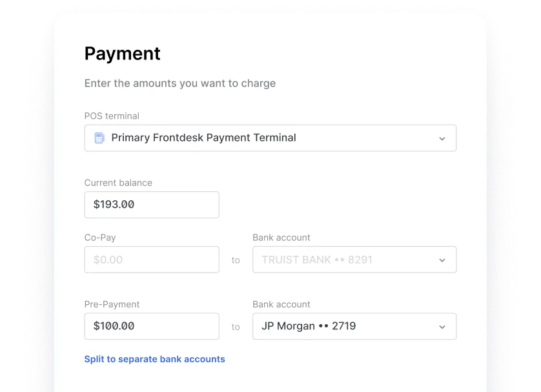The height and width of the screenshot is (392, 541).
Task: Click the Current balance label
Action: tap(118, 183)
